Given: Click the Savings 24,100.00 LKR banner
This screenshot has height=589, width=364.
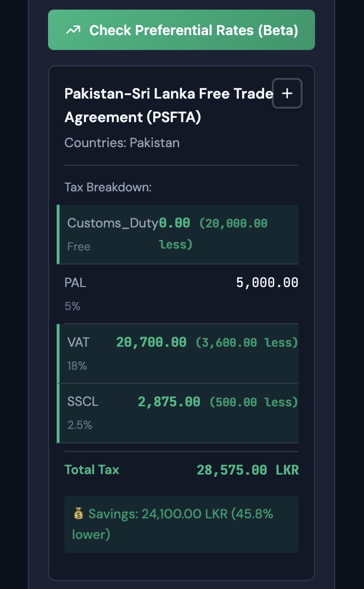Looking at the screenshot, I should pyautogui.click(x=182, y=524).
